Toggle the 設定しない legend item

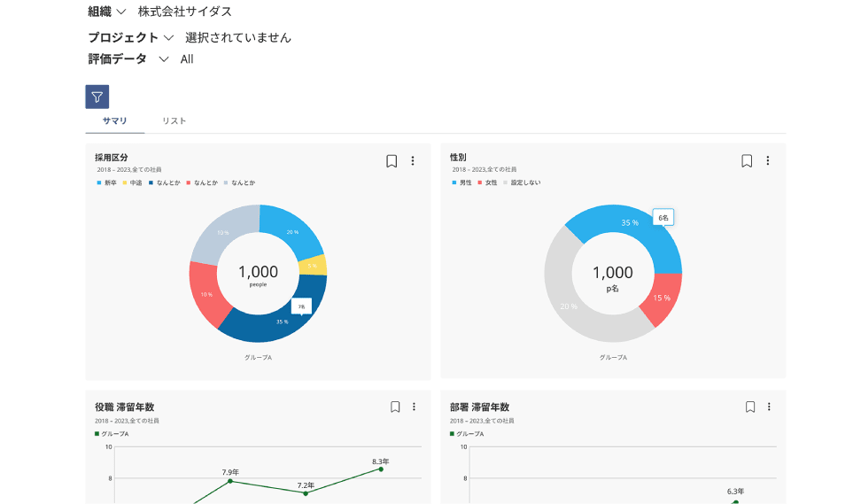click(523, 182)
